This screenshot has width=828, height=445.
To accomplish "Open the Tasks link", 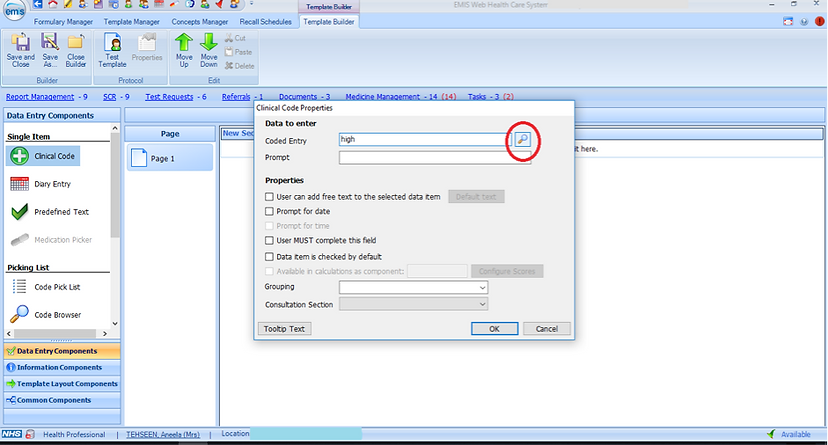I will [477, 97].
